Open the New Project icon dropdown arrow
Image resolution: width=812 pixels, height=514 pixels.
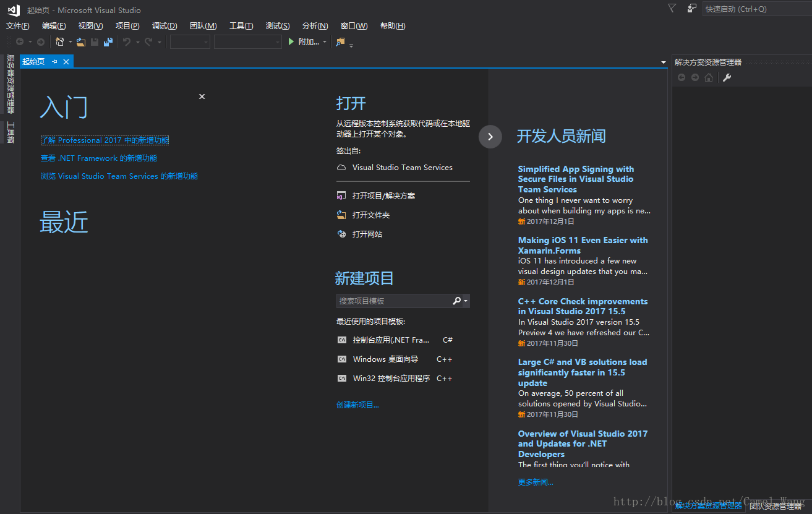pyautogui.click(x=70, y=42)
